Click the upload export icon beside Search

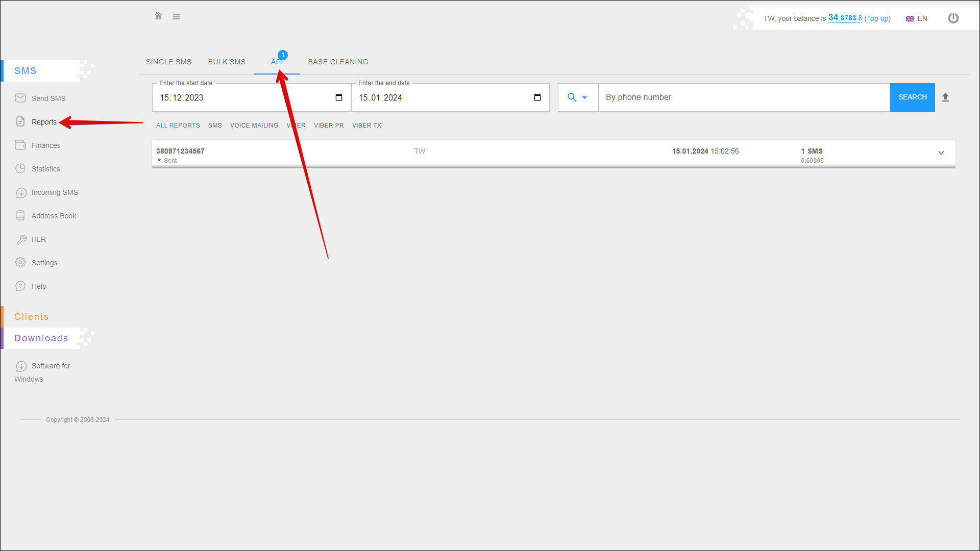click(x=945, y=97)
